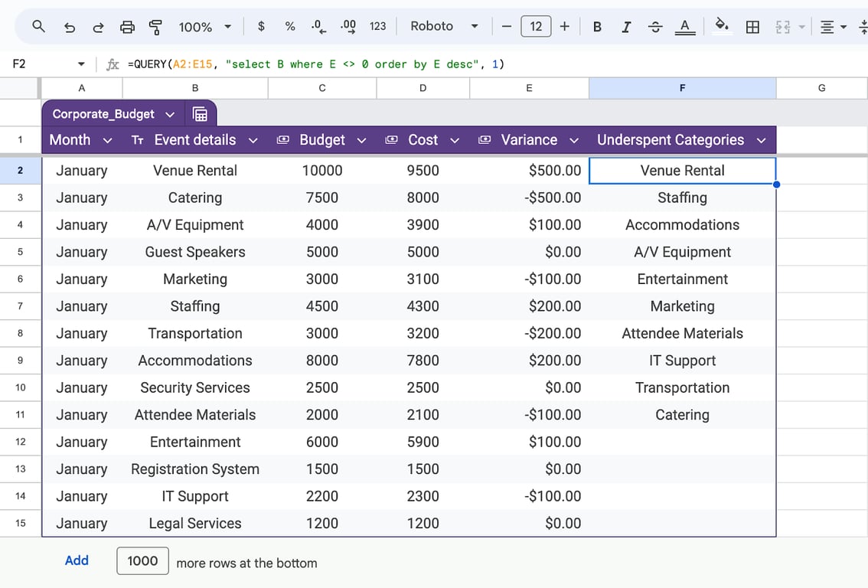Image resolution: width=868 pixels, height=588 pixels.
Task: Click the search menus magnifier icon
Action: click(x=38, y=26)
